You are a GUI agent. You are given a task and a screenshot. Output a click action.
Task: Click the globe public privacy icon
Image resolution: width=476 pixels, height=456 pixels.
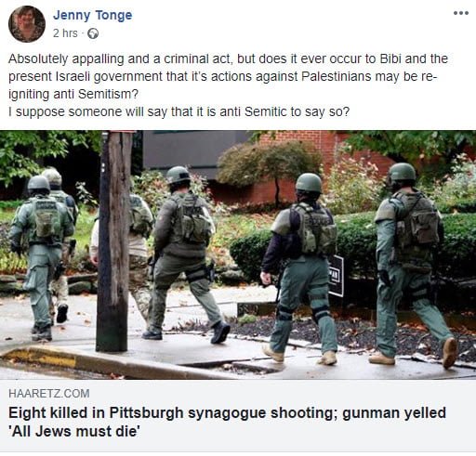(93, 33)
